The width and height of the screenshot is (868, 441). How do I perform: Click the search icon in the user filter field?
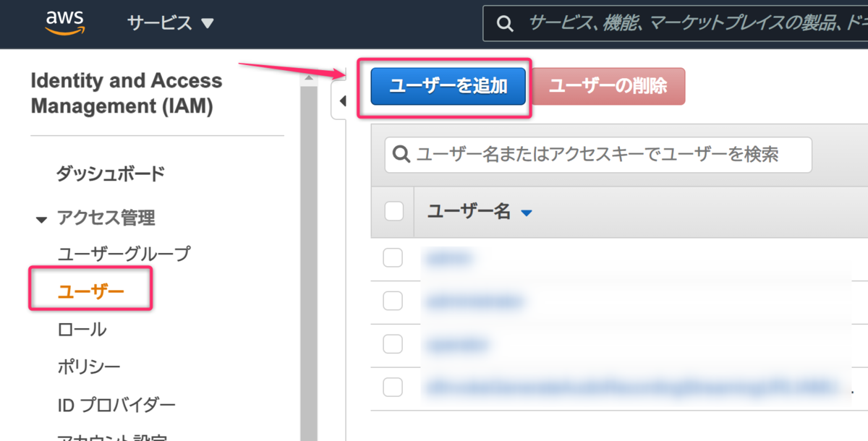401,154
